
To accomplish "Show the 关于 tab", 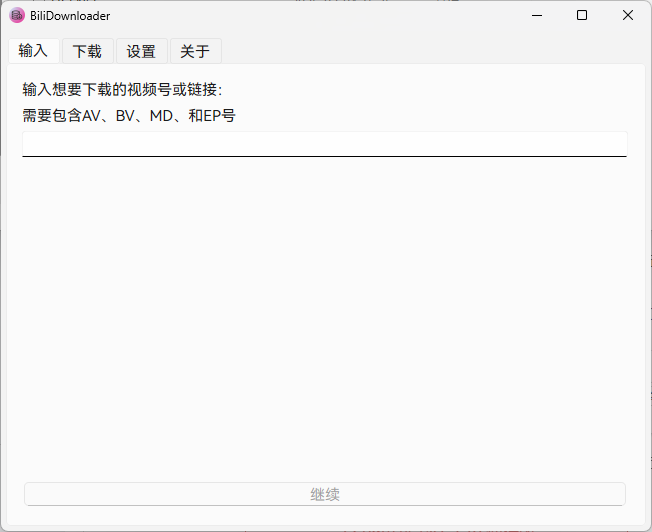I will (195, 51).
